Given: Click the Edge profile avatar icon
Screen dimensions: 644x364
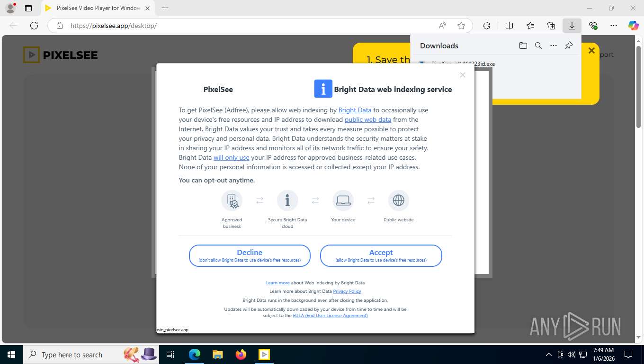Looking at the screenshot, I should (x=10, y=8).
